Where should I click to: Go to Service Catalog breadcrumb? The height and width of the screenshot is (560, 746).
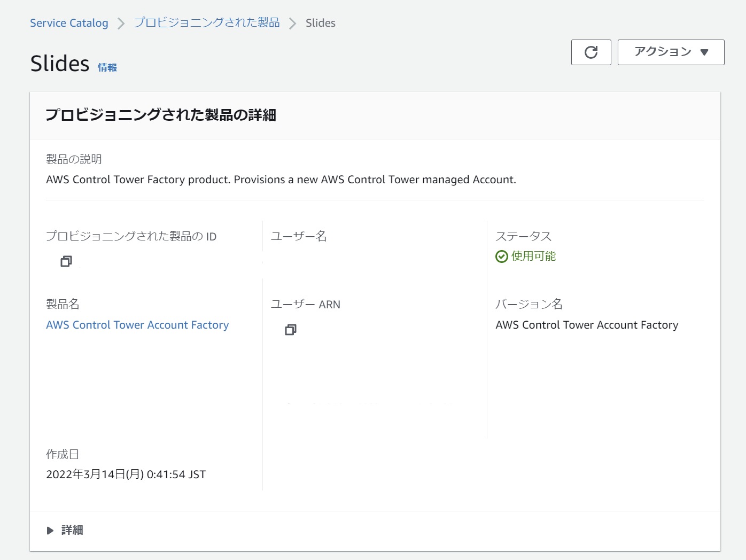point(69,23)
